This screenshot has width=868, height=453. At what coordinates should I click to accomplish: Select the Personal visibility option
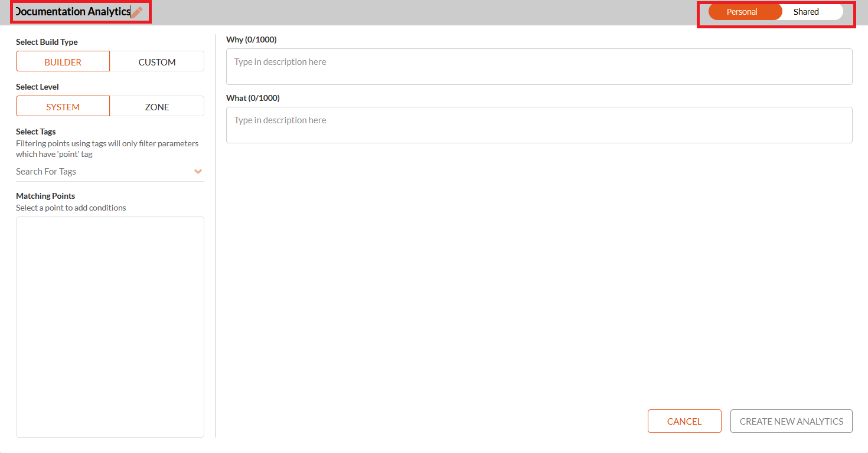tap(745, 12)
